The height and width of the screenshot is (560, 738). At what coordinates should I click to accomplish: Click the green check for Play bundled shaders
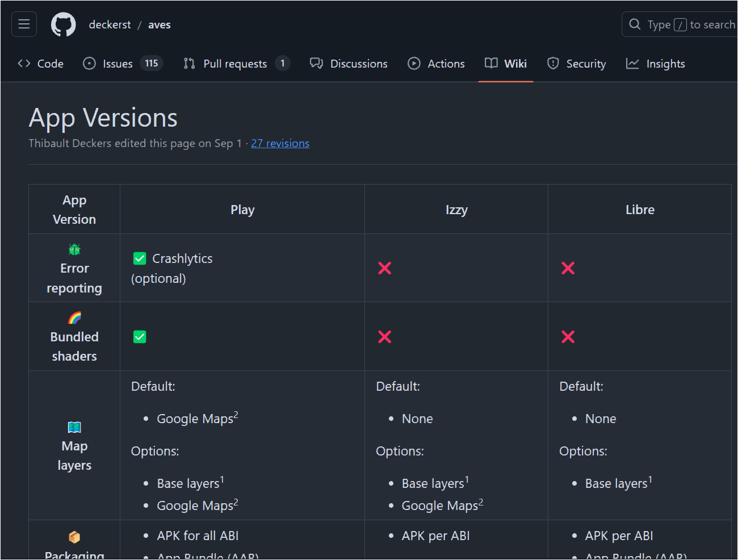coord(140,337)
